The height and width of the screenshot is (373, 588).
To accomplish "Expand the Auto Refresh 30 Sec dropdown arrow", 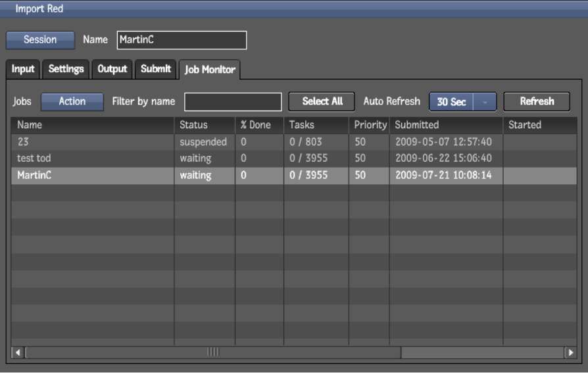I will click(485, 102).
